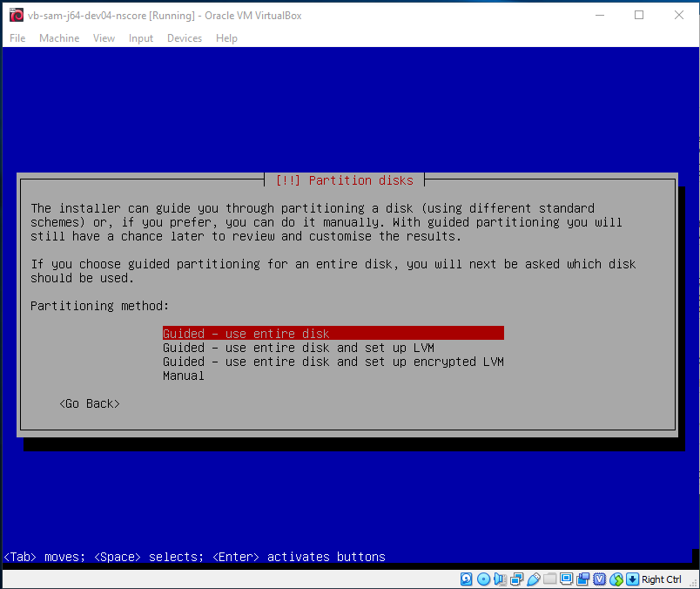Select Guided entire disk and set up LVM
The width and height of the screenshot is (700, 589).
tap(299, 348)
